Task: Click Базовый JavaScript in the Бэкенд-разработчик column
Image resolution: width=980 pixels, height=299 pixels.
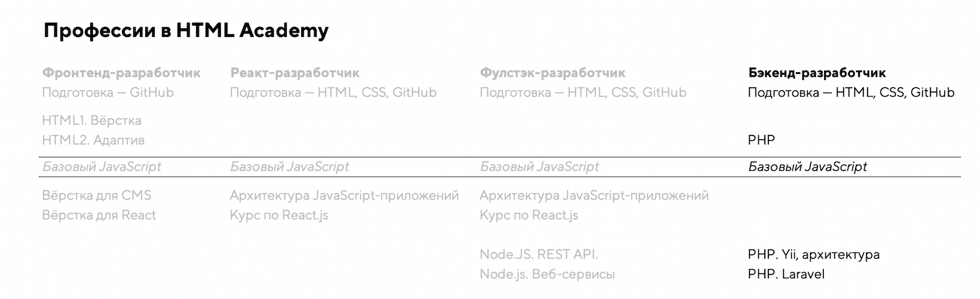Action: 807,167
